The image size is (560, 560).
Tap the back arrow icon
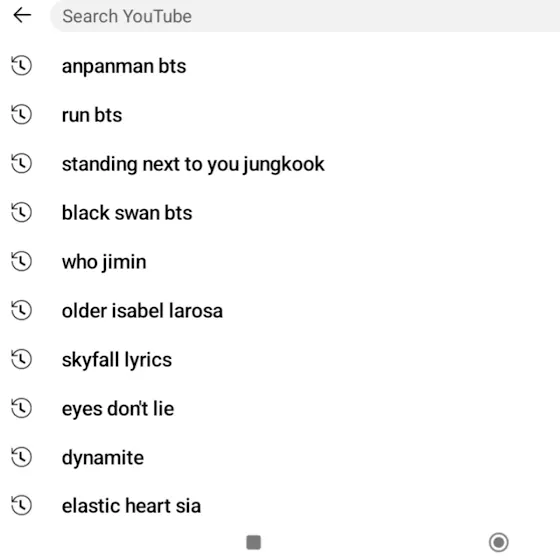(22, 15)
